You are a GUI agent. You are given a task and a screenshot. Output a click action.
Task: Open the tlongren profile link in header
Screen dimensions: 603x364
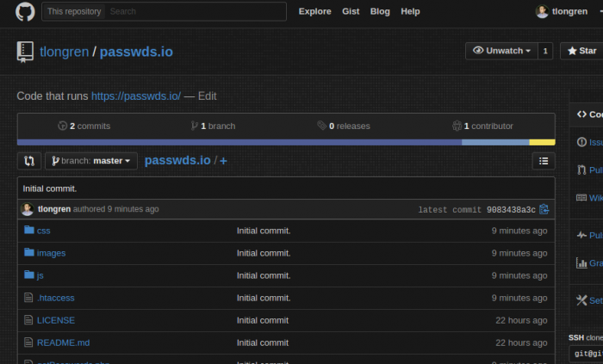click(569, 11)
